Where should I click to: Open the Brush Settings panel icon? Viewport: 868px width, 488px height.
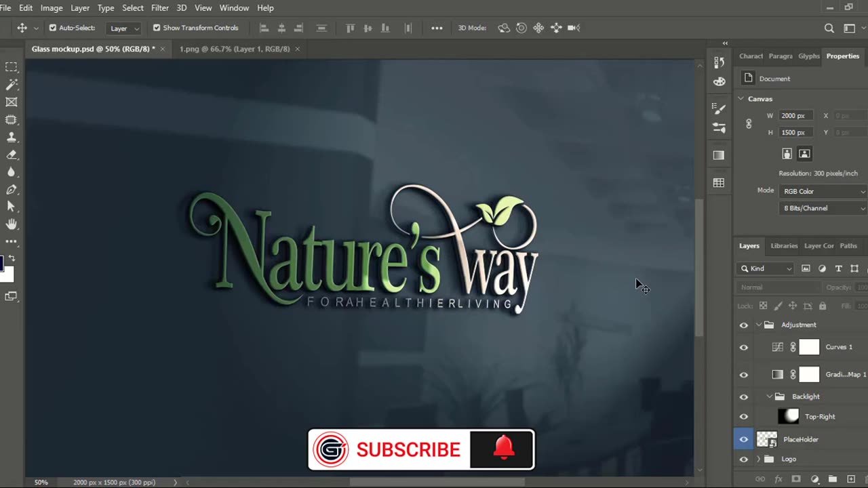pyautogui.click(x=719, y=108)
